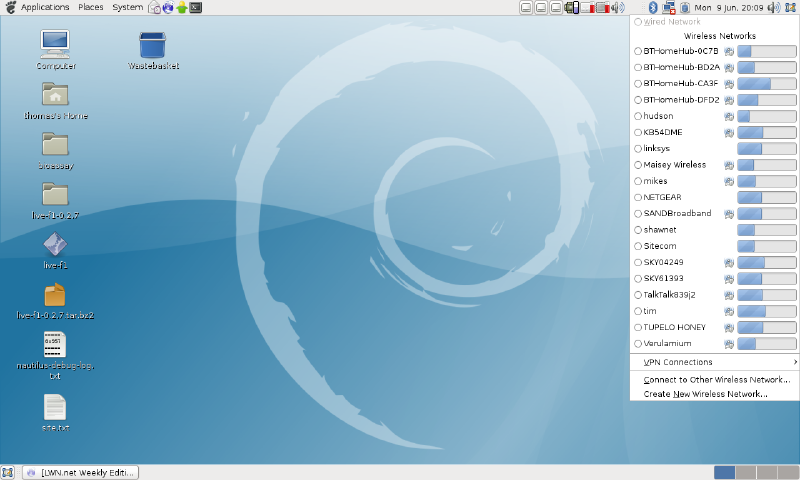The height and width of the screenshot is (480, 800).
Task: Click Create New Wireless Network
Action: pos(705,394)
